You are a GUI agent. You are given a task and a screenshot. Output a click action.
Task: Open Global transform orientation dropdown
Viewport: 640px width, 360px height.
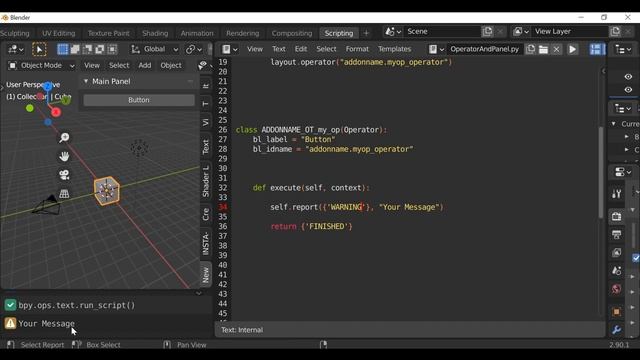(154, 49)
